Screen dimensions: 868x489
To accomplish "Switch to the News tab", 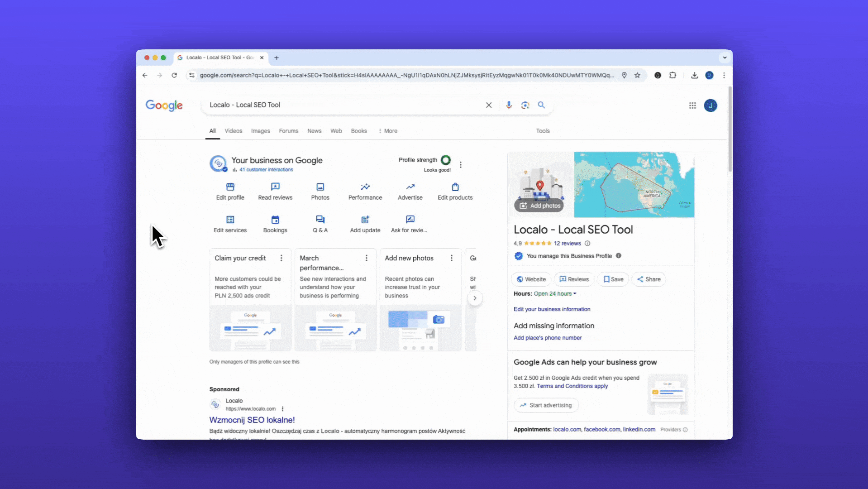I will point(314,131).
